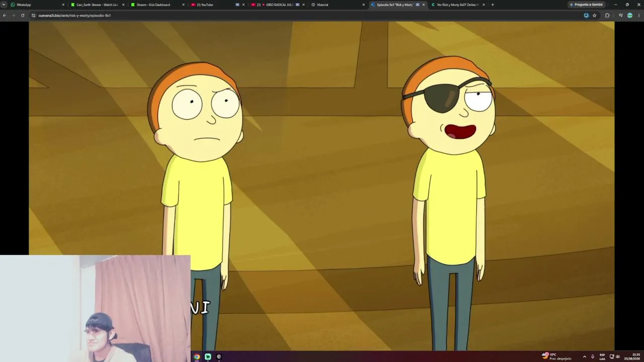Click the cast/screen share icon in address bar
Image resolution: width=644 pixels, height=362 pixels.
(586, 16)
